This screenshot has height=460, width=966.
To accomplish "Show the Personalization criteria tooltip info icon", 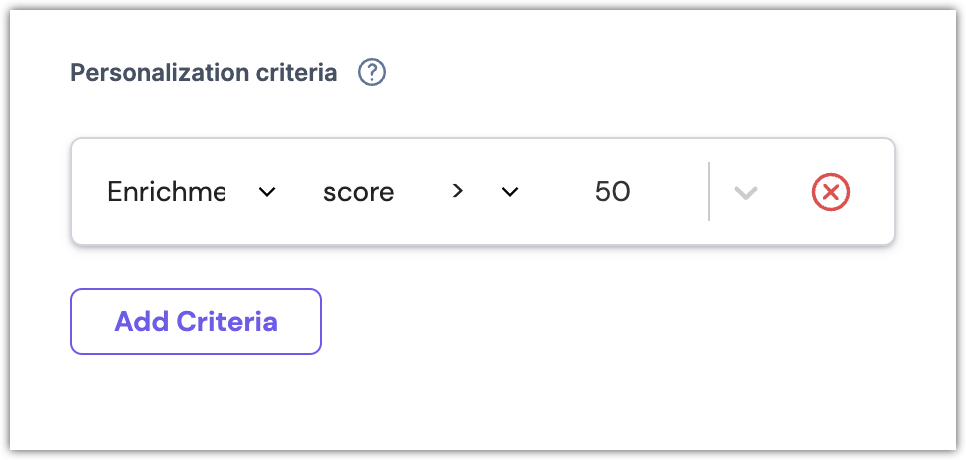I will point(372,73).
